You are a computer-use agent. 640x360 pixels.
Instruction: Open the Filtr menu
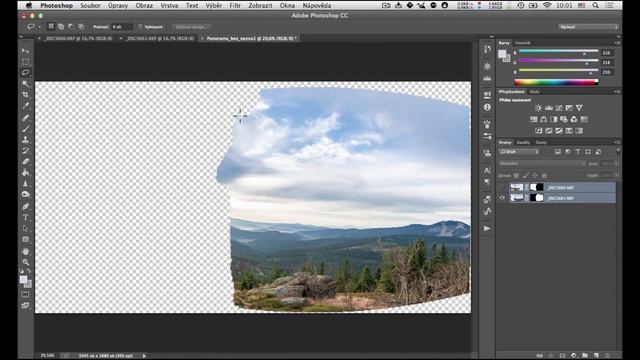pos(235,6)
